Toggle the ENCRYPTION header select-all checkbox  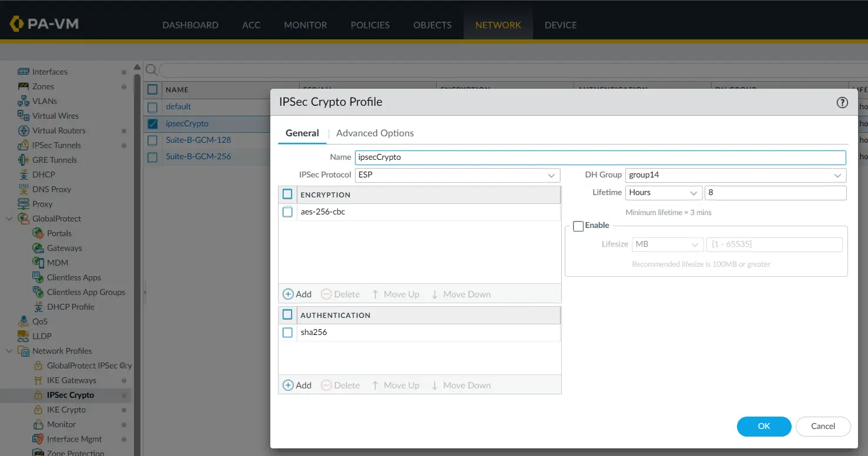coord(287,195)
